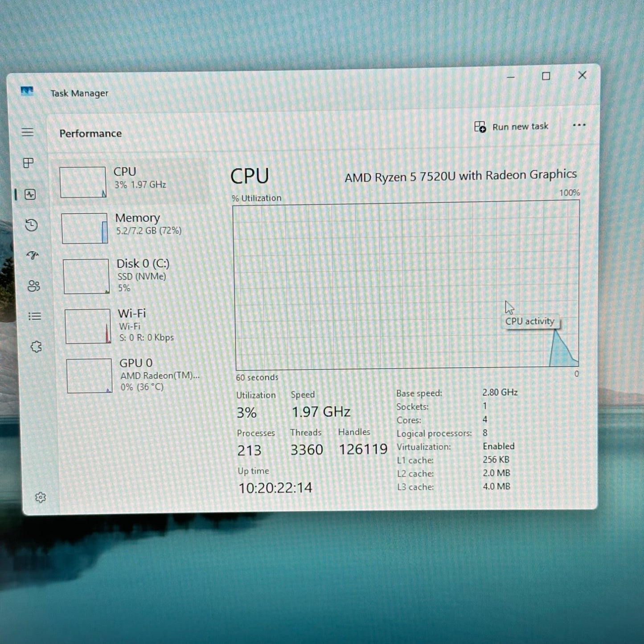644x644 pixels.
Task: Click the Threads count 3360
Action: click(307, 450)
